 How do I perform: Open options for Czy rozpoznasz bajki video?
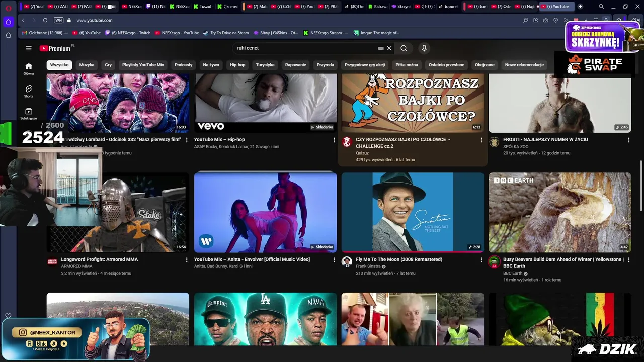[481, 140]
